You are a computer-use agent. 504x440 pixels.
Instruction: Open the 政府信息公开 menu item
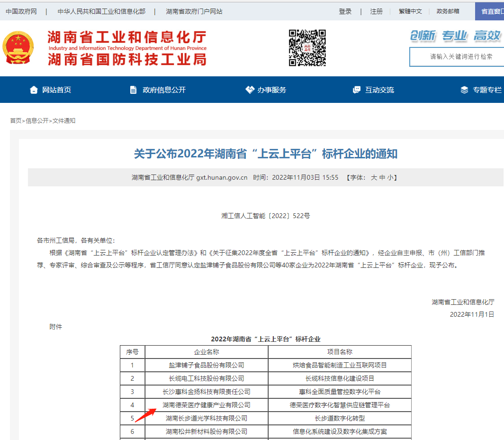pyautogui.click(x=164, y=90)
